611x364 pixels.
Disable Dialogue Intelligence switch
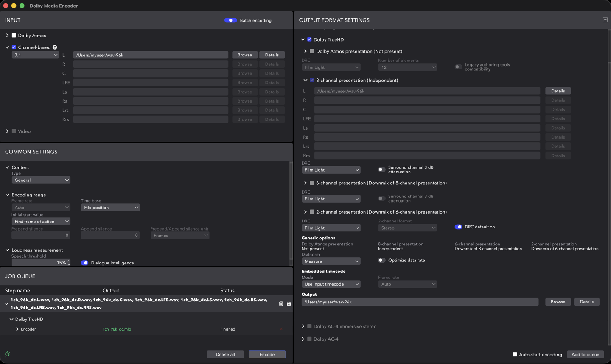tap(84, 263)
